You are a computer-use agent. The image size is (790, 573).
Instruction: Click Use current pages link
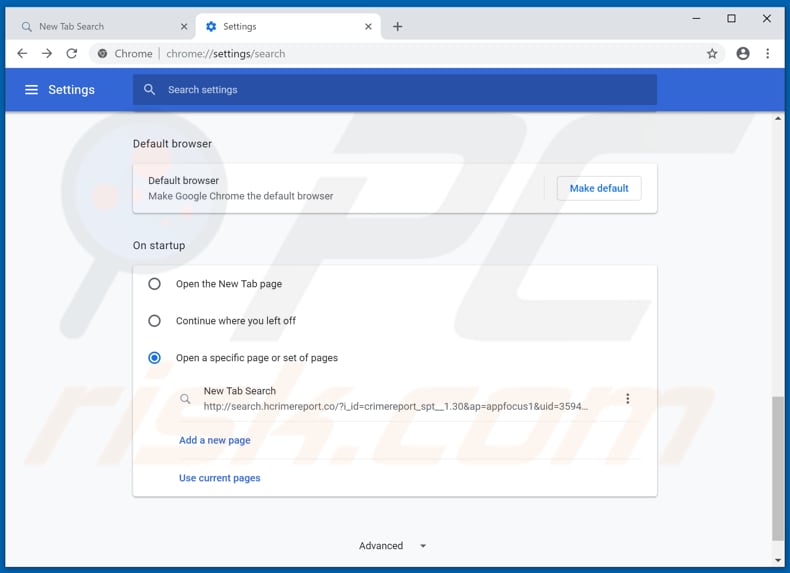coord(220,478)
